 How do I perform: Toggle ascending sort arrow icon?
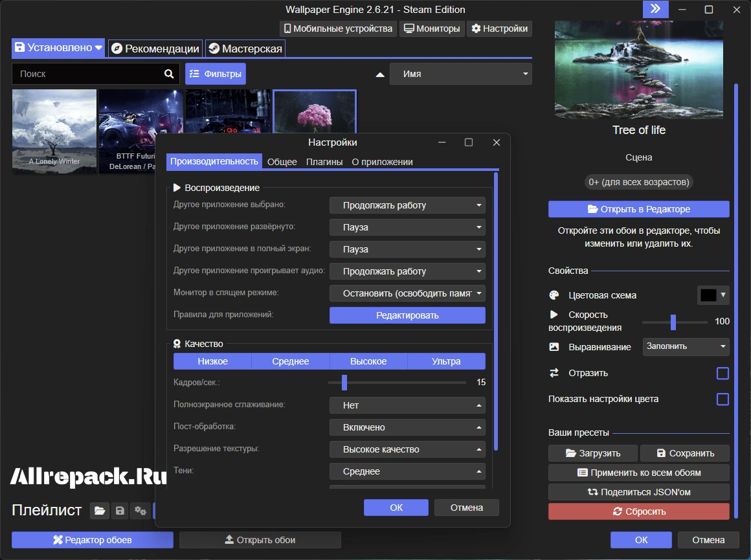point(380,74)
